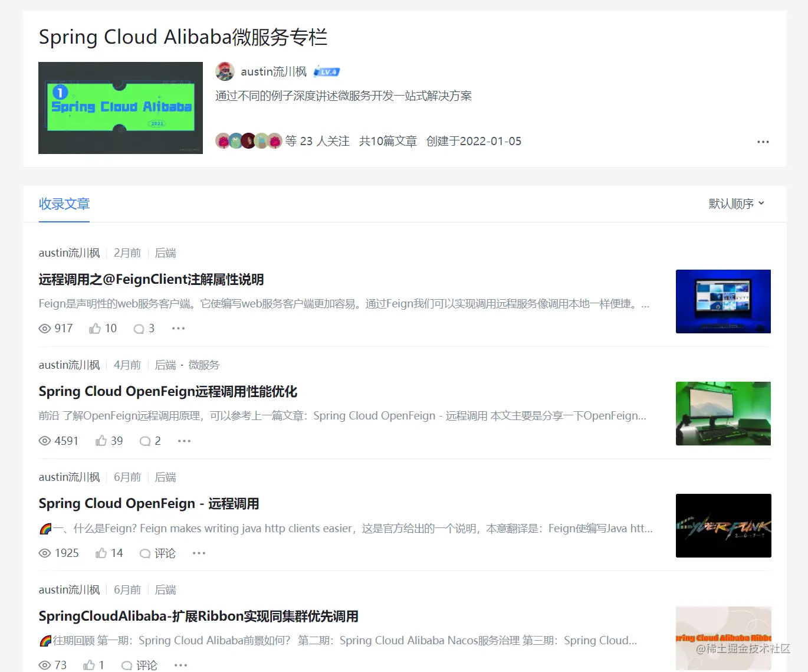Open more options for OpenFeign性能优化 article
The width and height of the screenshot is (808, 672).
click(x=185, y=441)
